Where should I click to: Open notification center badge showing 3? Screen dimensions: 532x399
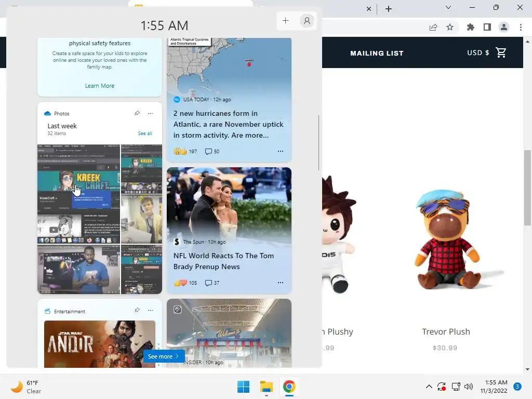pos(517,387)
